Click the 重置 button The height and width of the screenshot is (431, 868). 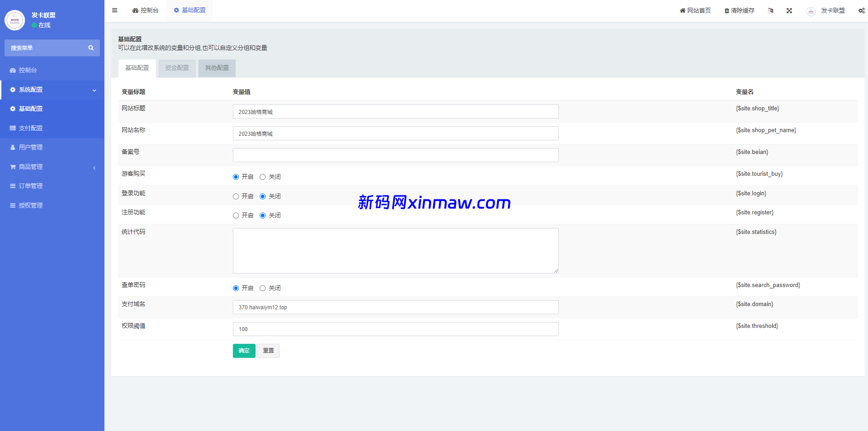268,351
